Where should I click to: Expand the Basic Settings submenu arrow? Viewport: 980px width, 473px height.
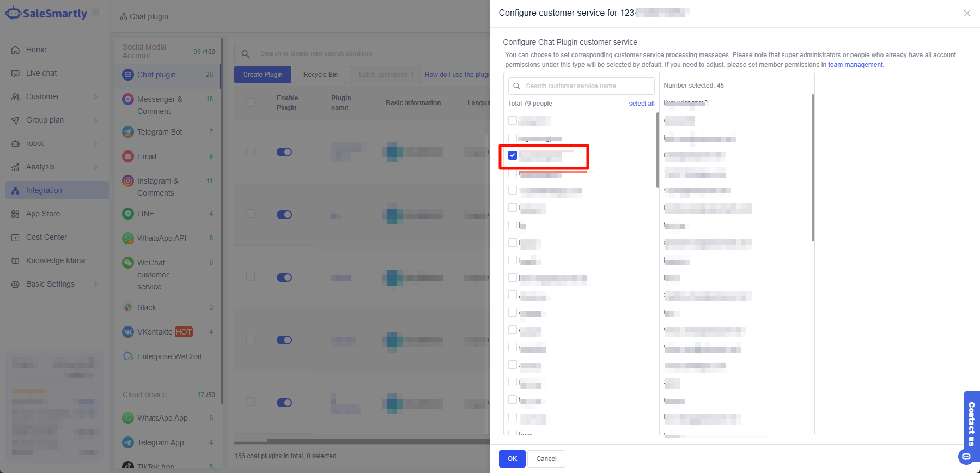point(95,284)
